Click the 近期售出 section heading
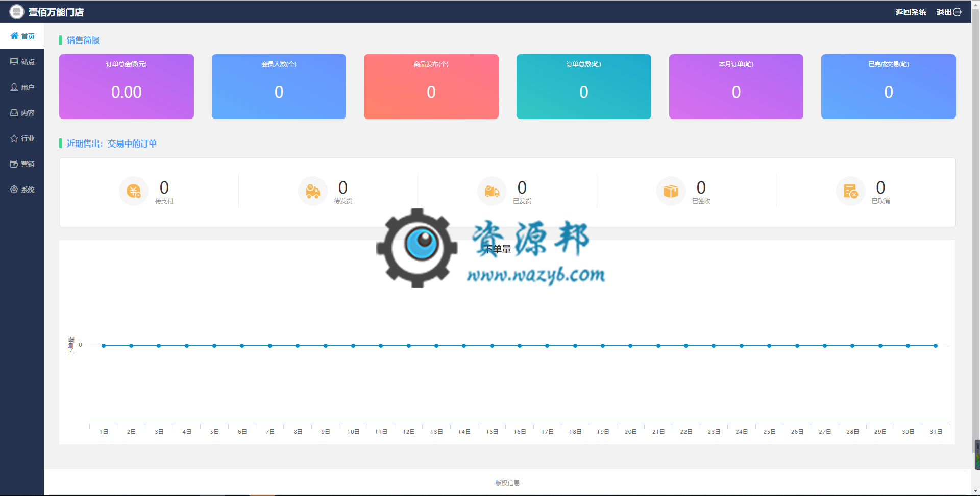 112,144
